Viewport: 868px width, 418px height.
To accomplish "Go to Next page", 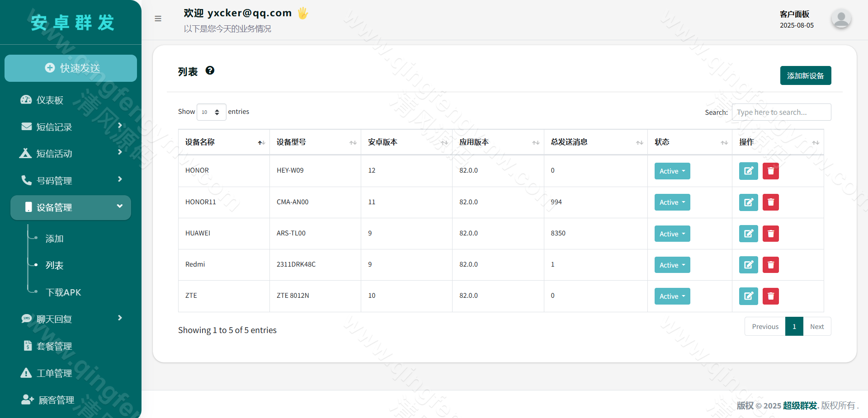I will (x=817, y=326).
